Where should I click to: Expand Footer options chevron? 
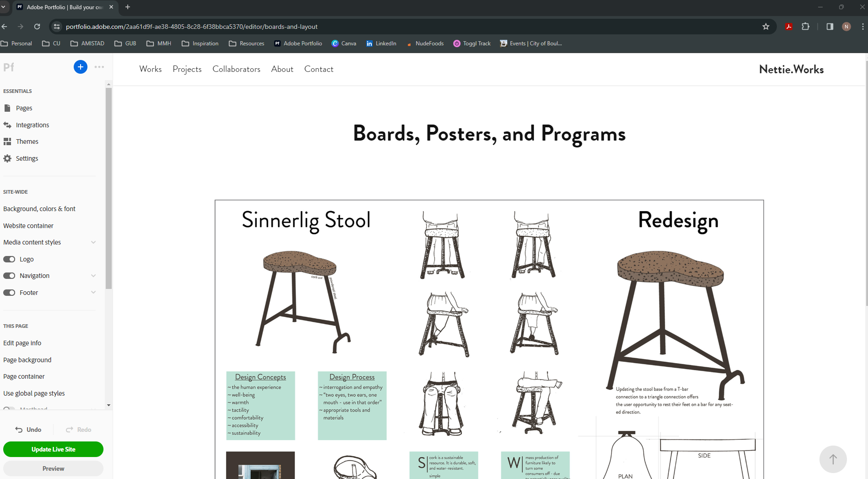click(93, 293)
